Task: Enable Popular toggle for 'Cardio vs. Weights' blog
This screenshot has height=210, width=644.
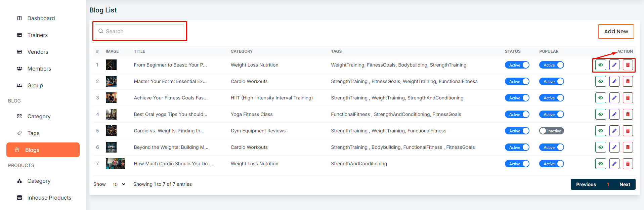Action: (x=551, y=131)
